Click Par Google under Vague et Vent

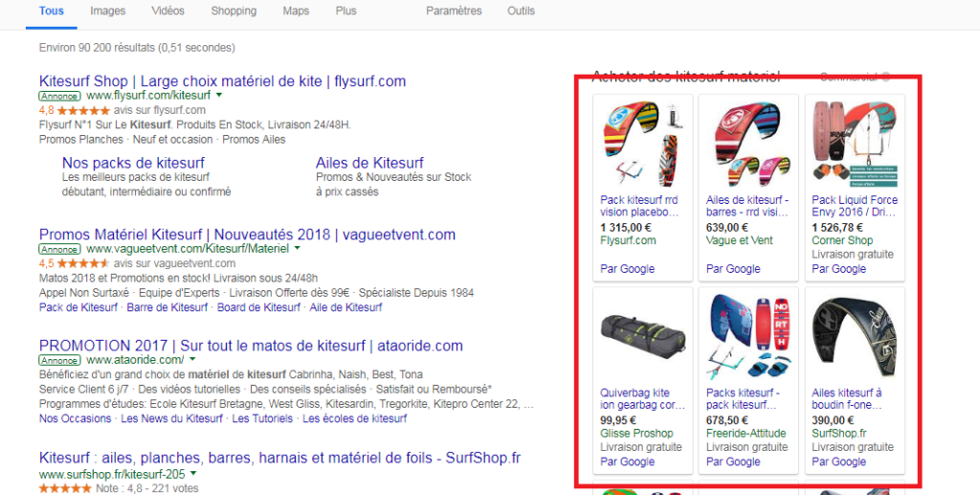click(x=733, y=269)
